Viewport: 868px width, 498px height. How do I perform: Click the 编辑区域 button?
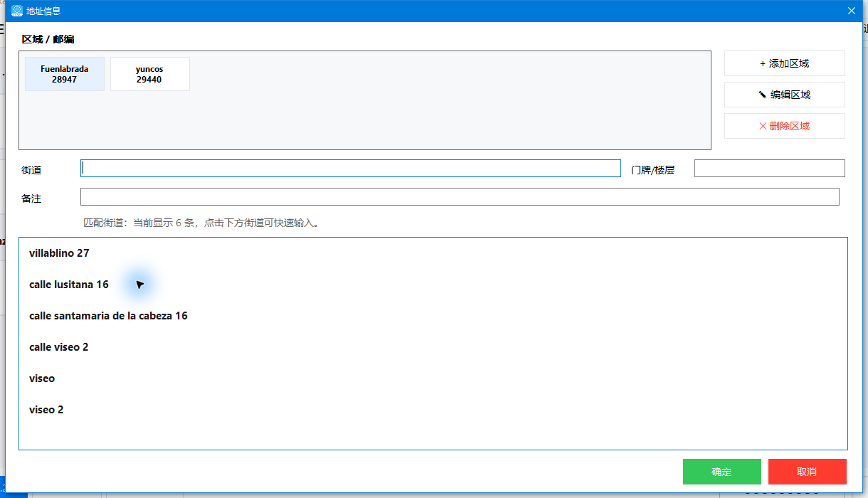tap(785, 95)
